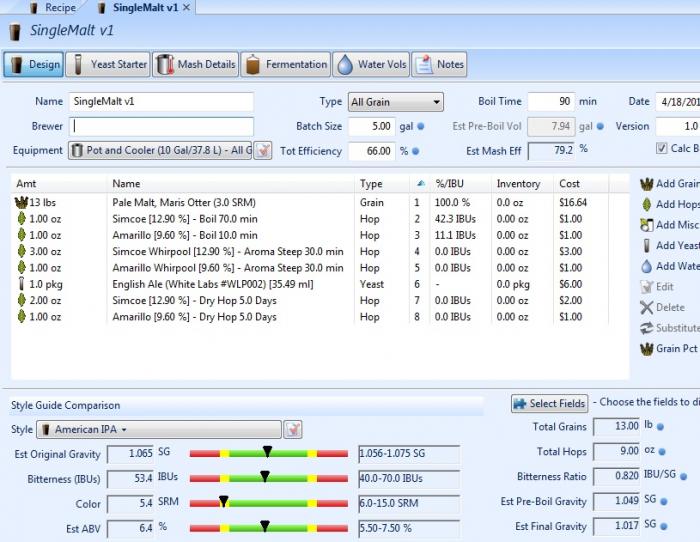Click the Tot Efficiency field
700x542 pixels.
(372, 151)
